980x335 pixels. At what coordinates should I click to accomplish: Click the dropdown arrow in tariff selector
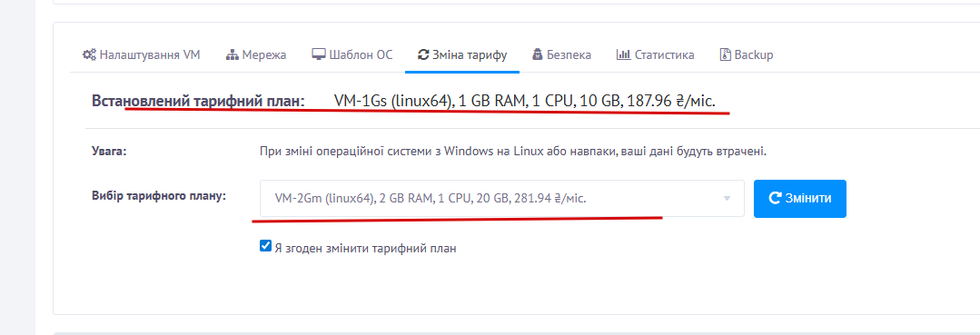click(727, 199)
